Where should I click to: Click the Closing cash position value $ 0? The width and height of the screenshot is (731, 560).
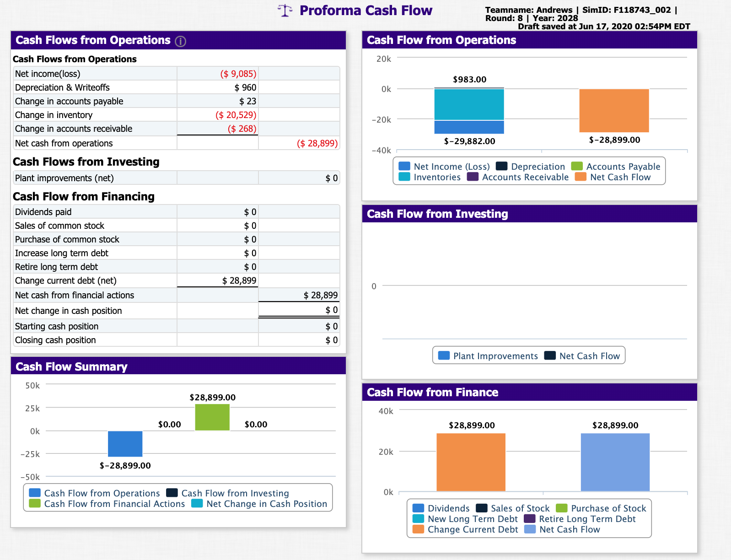(332, 340)
